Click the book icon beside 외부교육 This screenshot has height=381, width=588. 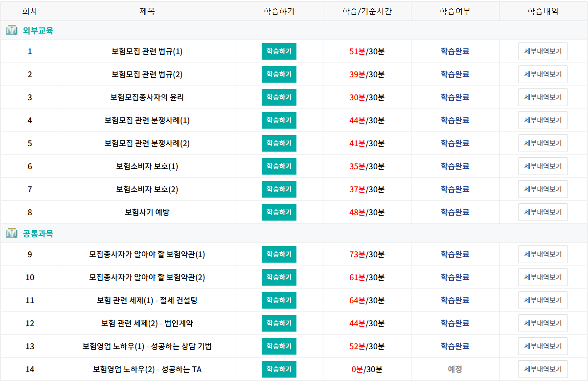(12, 30)
